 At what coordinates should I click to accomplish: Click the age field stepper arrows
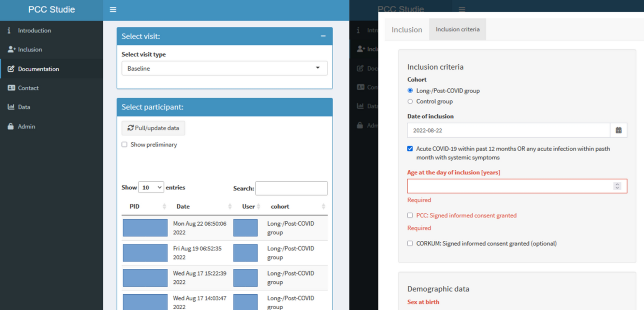[617, 186]
